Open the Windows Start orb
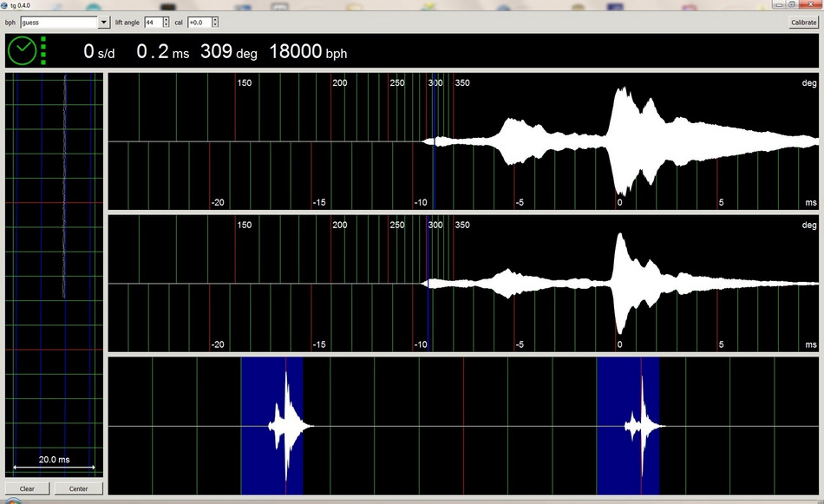 click(x=10, y=501)
